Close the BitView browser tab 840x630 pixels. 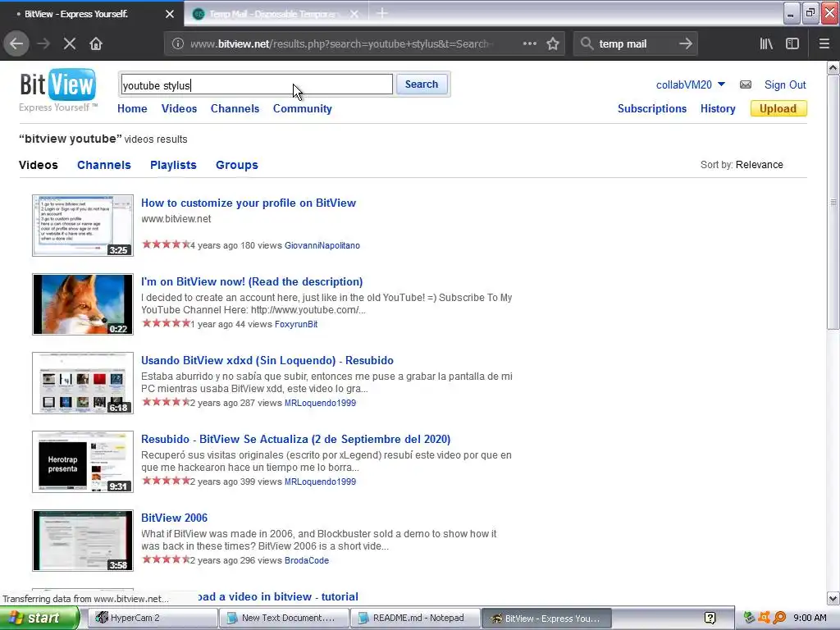point(169,14)
